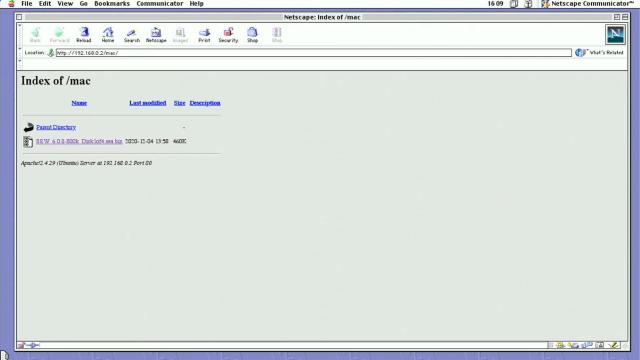
Task: Open the Search toolbar button
Action: click(x=132, y=35)
